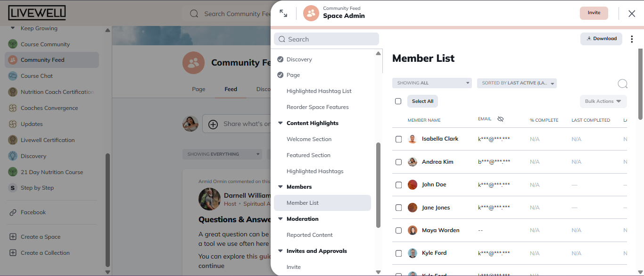This screenshot has width=644, height=276.
Task: Check Isabella Clark's row checkbox
Action: pyautogui.click(x=398, y=139)
